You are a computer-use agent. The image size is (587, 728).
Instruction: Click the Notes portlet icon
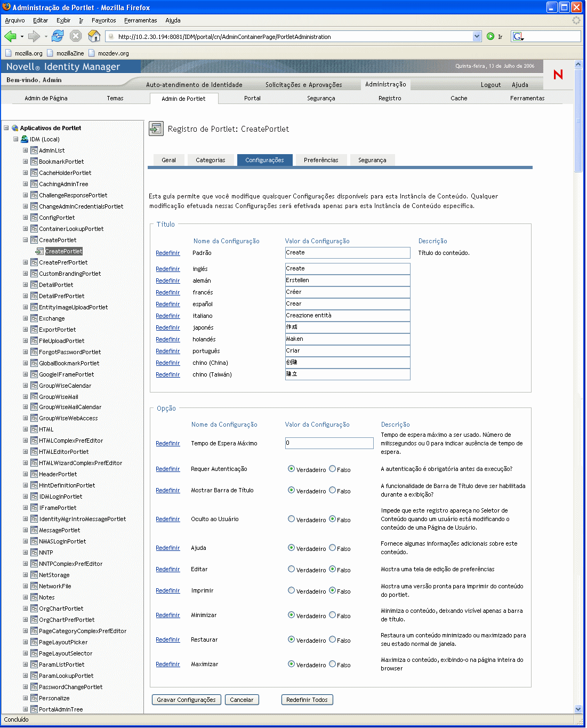pyautogui.click(x=34, y=597)
